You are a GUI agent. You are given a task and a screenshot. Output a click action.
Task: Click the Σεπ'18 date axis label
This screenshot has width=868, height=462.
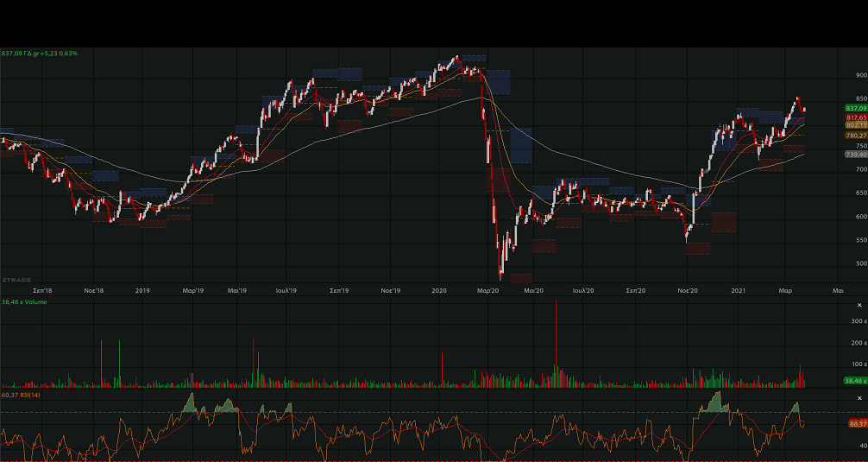42,290
